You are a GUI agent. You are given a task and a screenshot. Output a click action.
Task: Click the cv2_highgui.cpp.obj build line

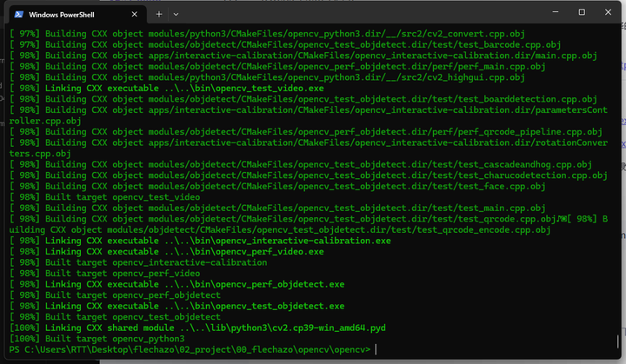pyautogui.click(x=267, y=77)
